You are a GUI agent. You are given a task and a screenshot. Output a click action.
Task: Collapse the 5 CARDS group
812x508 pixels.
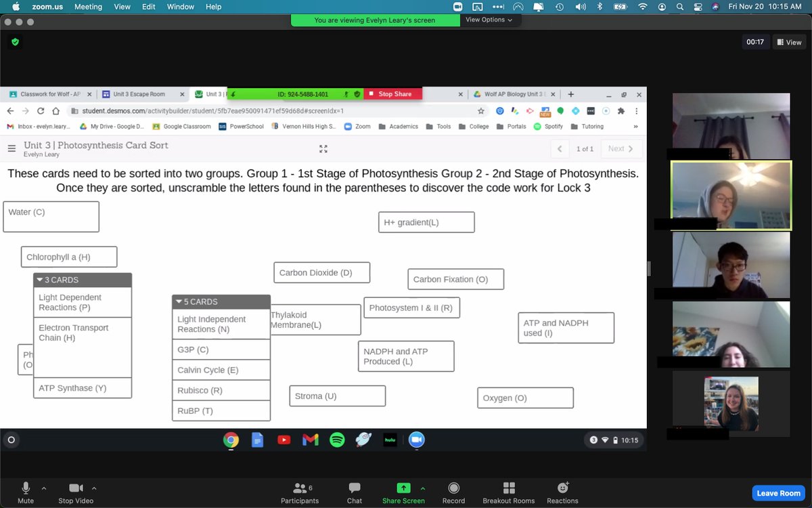click(179, 301)
